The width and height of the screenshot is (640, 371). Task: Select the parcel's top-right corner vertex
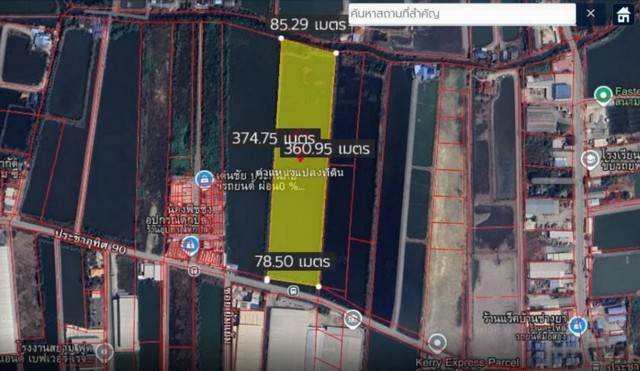pos(336,53)
